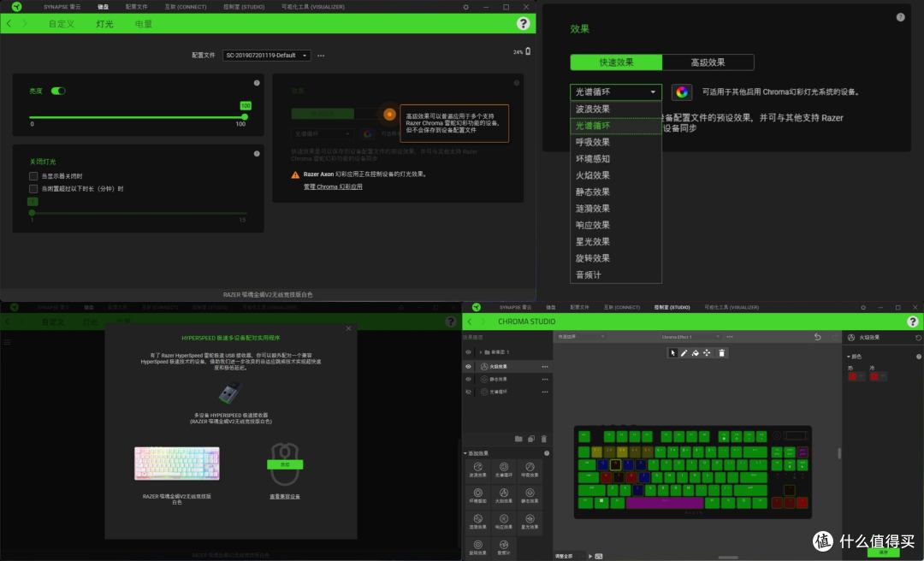Collapse the 颜色 section in properties panel
Screen dimensions: 924x561
[x=849, y=357]
